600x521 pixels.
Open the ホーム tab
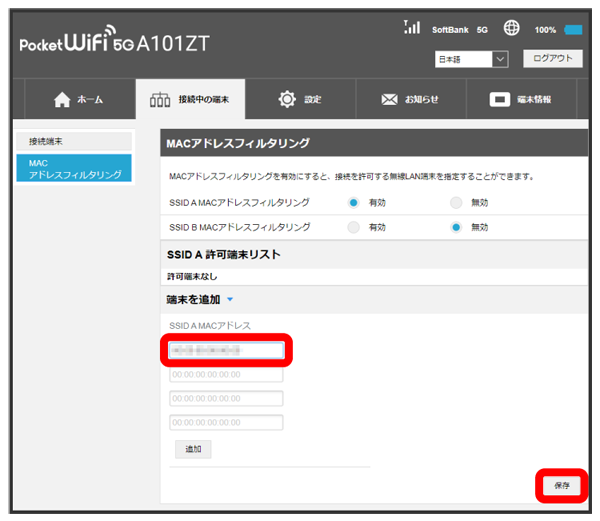point(76,100)
